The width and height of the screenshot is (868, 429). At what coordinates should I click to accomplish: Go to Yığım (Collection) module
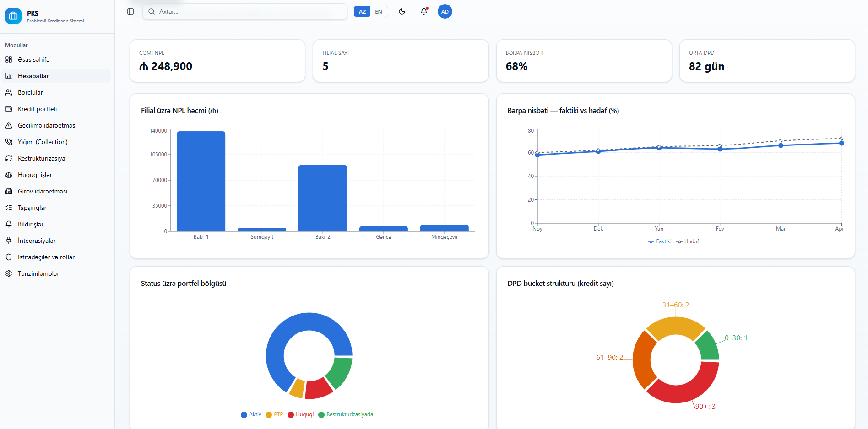[x=55, y=142]
